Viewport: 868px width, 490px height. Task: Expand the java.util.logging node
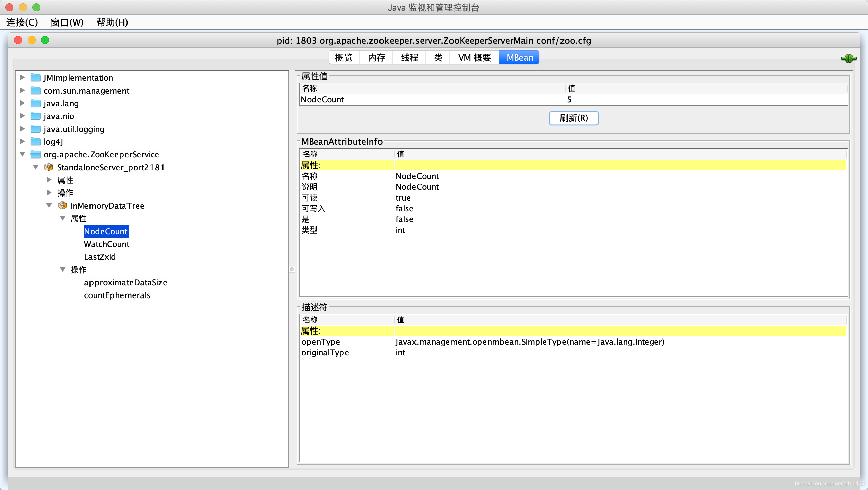click(22, 129)
